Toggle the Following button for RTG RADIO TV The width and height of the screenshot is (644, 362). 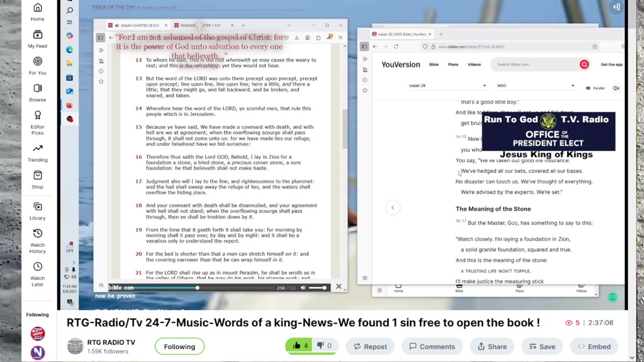tap(179, 346)
